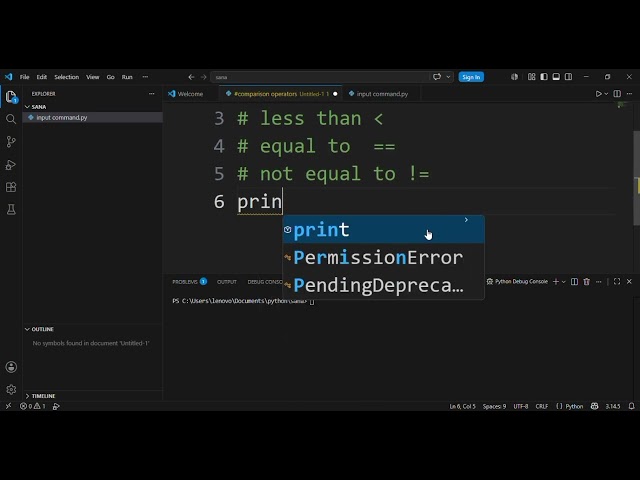This screenshot has height=480, width=640.
Task: Click the Customize Layout icon
Action: coord(531,77)
